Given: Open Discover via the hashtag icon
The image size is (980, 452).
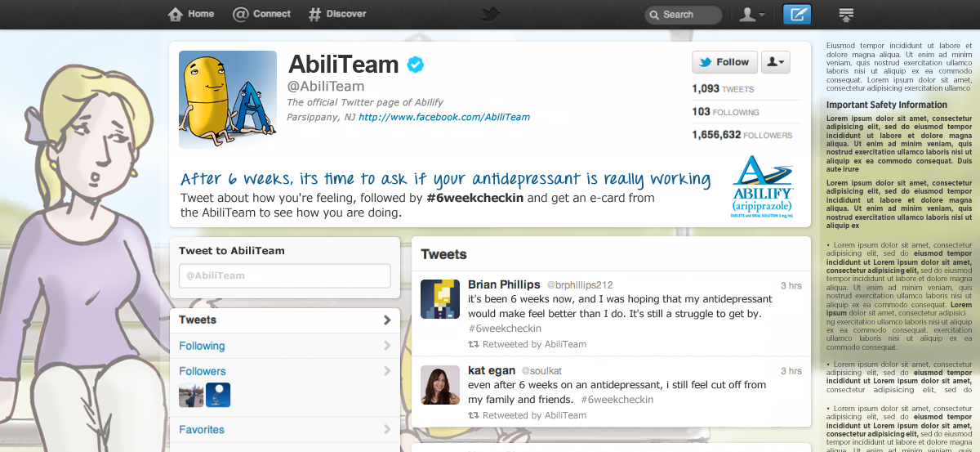Looking at the screenshot, I should pos(314,14).
